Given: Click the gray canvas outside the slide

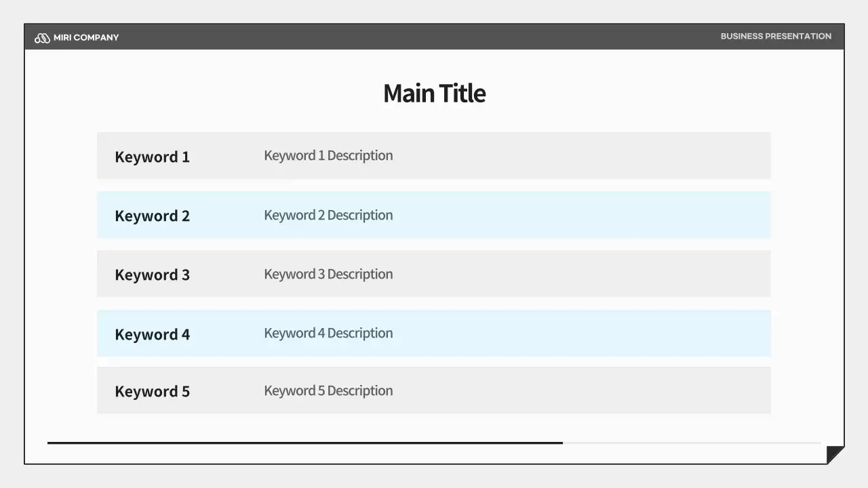Looking at the screenshot, I should coord(434,476).
